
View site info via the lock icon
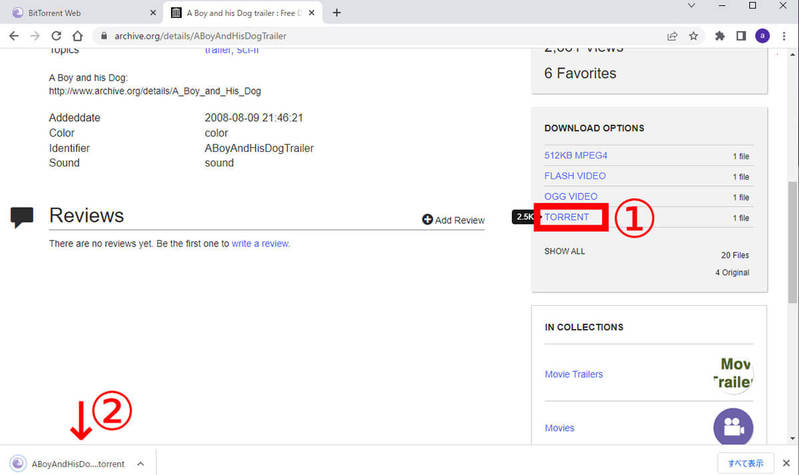[x=104, y=36]
